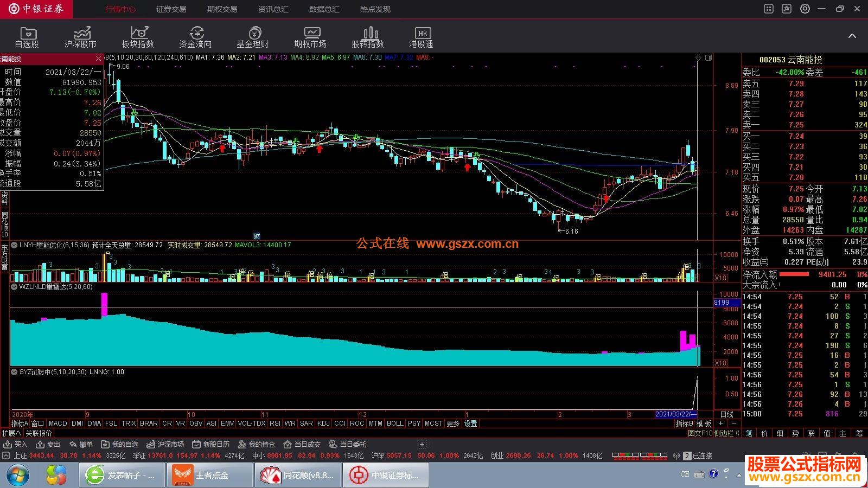Select the RSI indicator
Image resolution: width=868 pixels, height=488 pixels.
(x=275, y=423)
